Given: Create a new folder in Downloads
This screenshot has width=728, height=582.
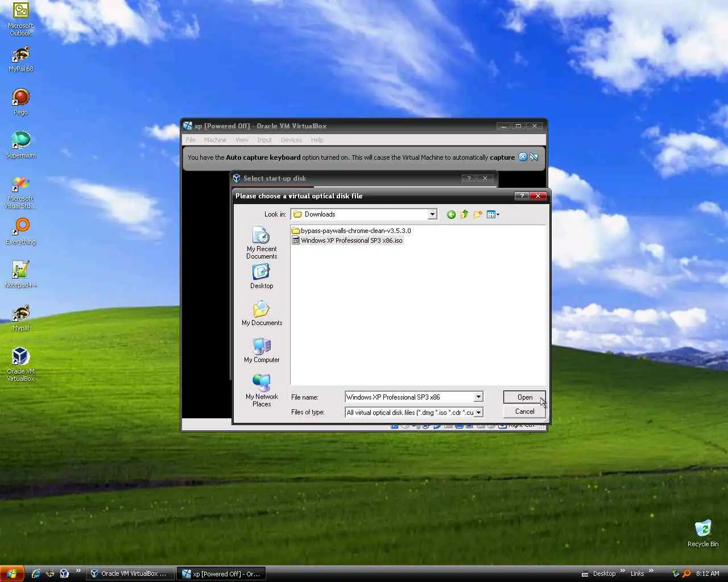Looking at the screenshot, I should coord(478,214).
